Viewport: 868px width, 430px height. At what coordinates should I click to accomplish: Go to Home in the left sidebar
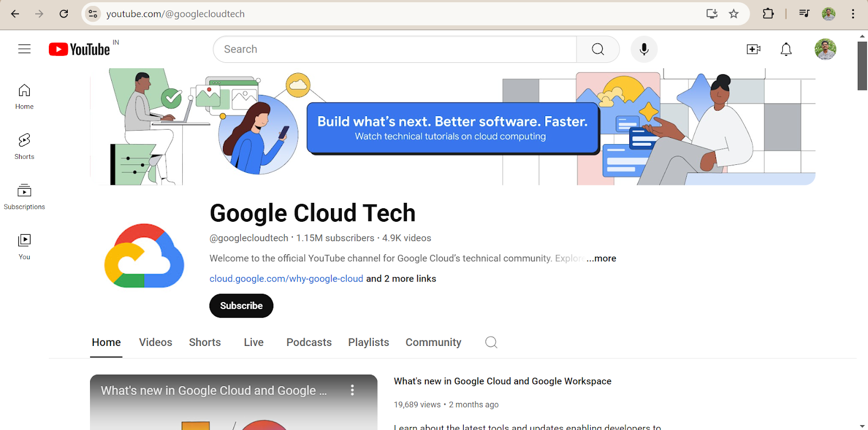[24, 97]
